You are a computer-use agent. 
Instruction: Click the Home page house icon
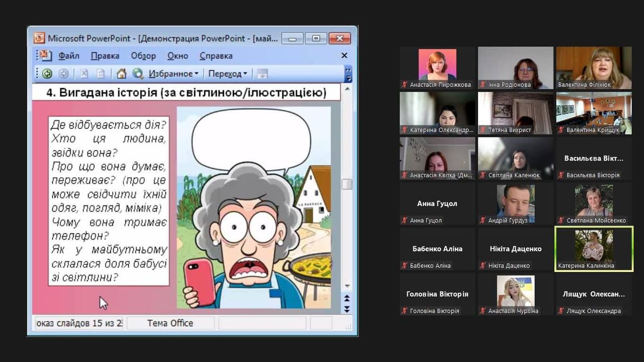point(121,74)
